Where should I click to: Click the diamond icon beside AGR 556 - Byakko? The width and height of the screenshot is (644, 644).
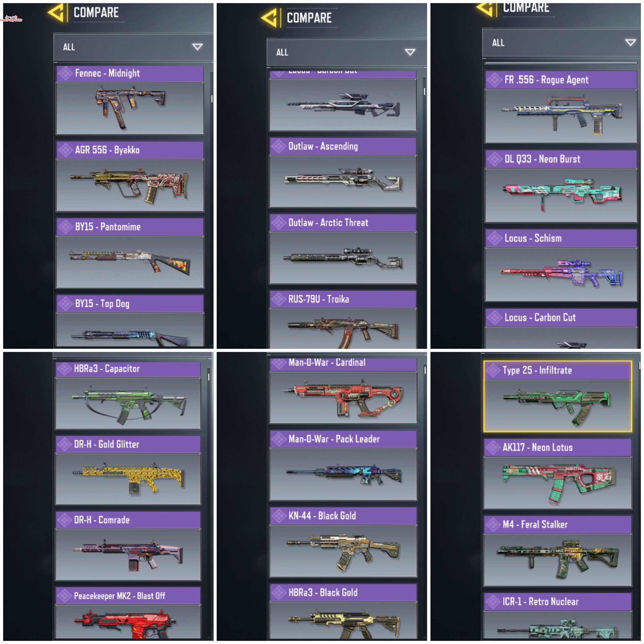pyautogui.click(x=66, y=150)
